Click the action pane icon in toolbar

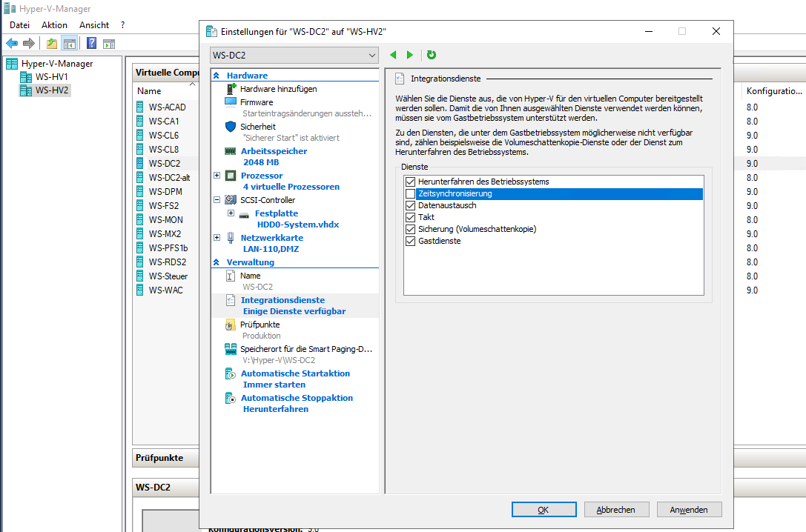(109, 44)
